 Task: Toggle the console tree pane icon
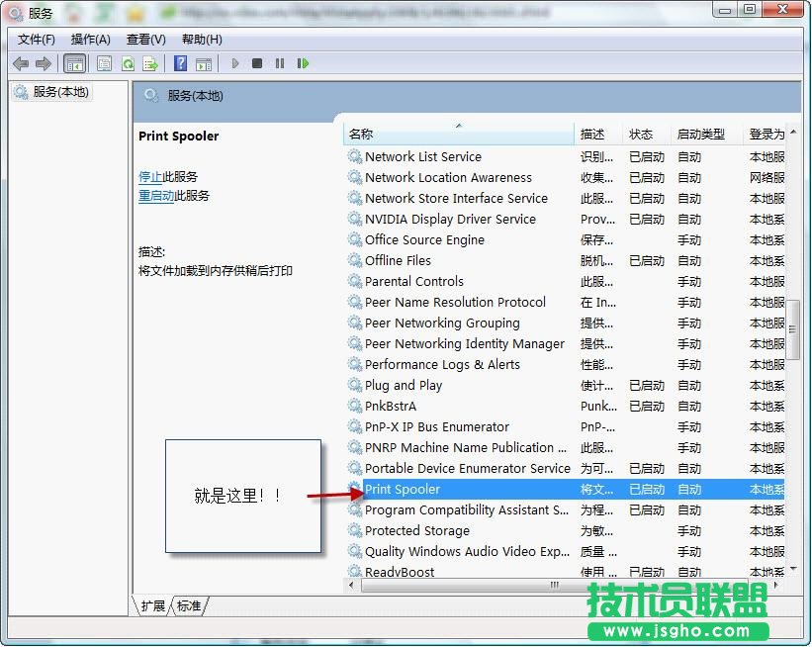click(x=75, y=63)
